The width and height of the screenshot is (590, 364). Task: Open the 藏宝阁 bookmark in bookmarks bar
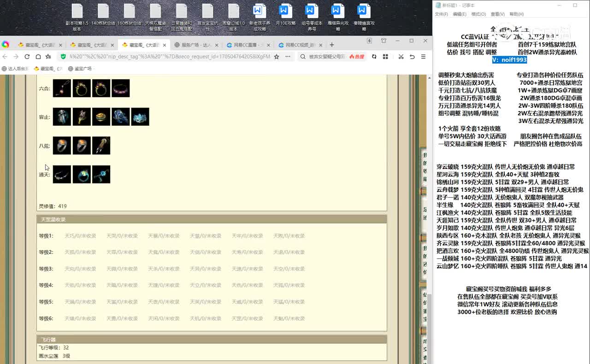[x=48, y=69]
